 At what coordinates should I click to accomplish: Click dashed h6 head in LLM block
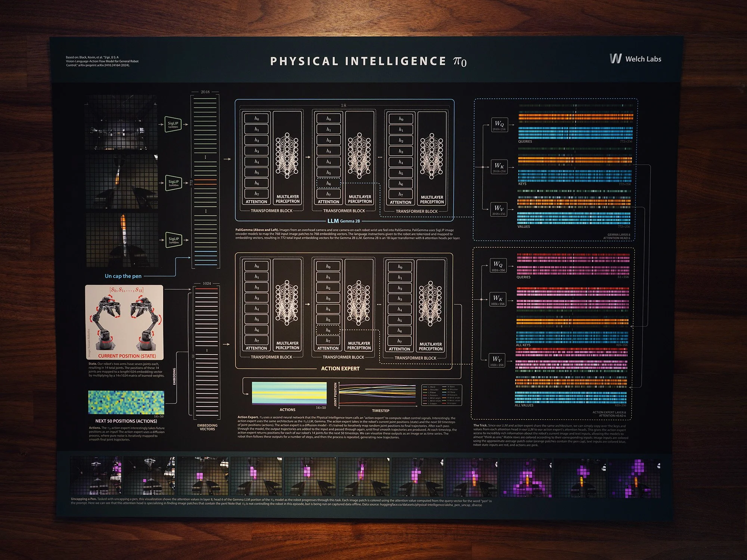pyautogui.click(x=328, y=183)
